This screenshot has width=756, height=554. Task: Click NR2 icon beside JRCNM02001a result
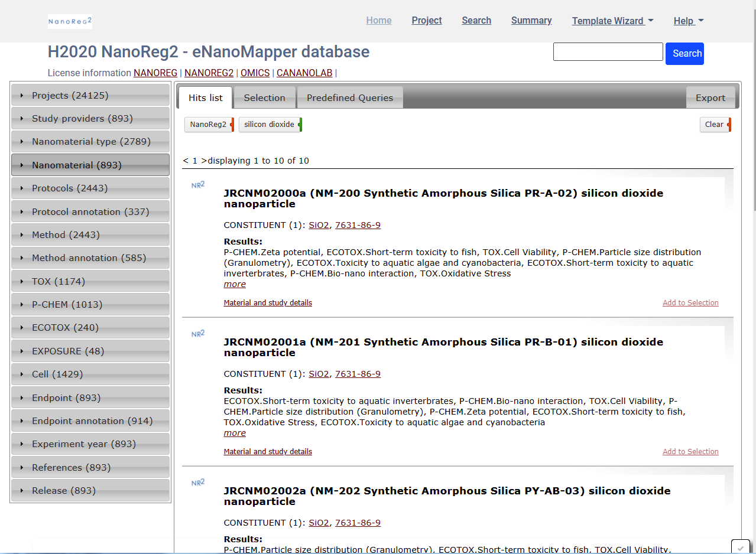[198, 334]
